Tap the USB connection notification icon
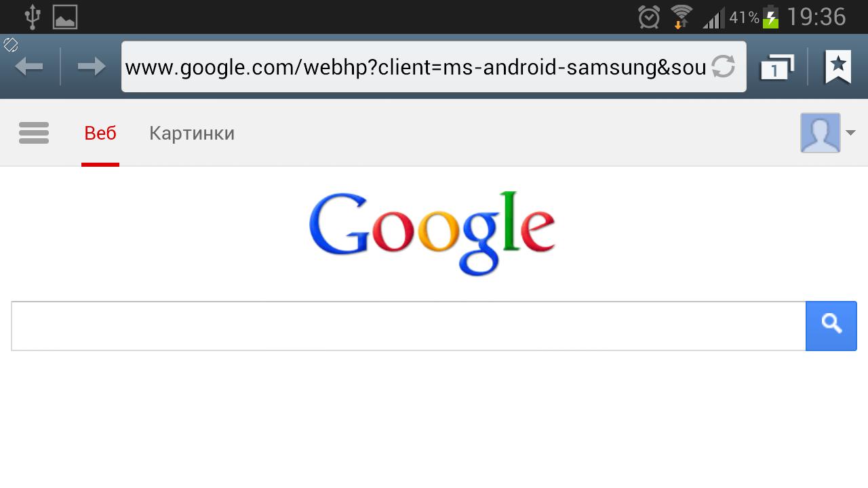The height and width of the screenshot is (488, 868). (x=31, y=17)
